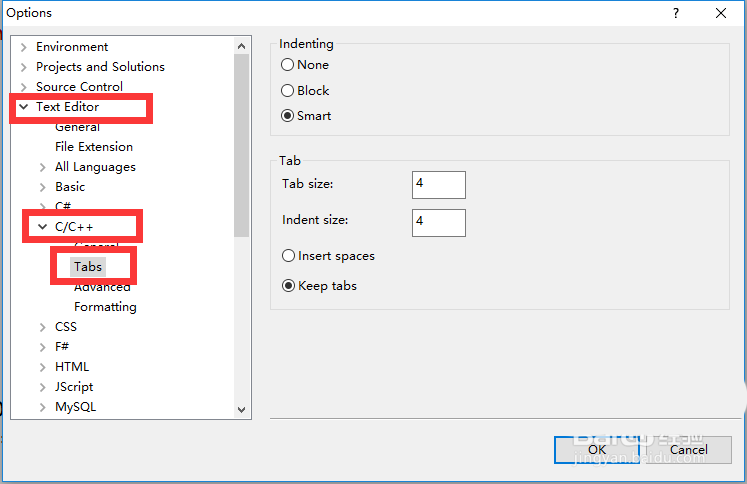The width and height of the screenshot is (747, 484).
Task: Open the All Languages item
Action: 95,167
